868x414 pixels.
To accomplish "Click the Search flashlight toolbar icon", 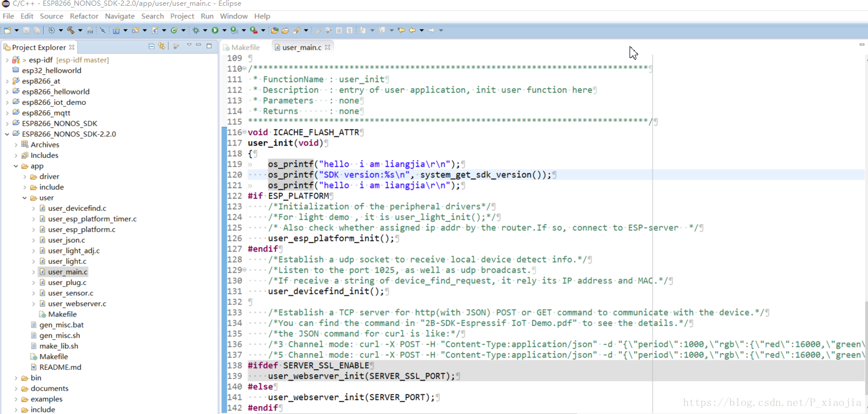I will click(x=296, y=30).
